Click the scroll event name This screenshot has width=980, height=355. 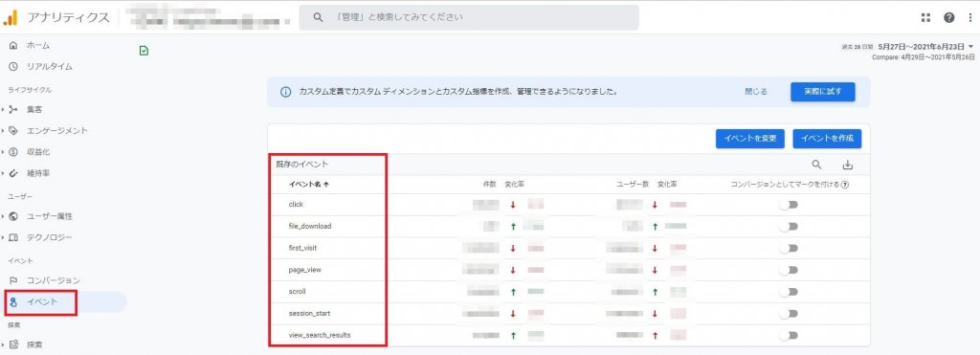pyautogui.click(x=297, y=292)
